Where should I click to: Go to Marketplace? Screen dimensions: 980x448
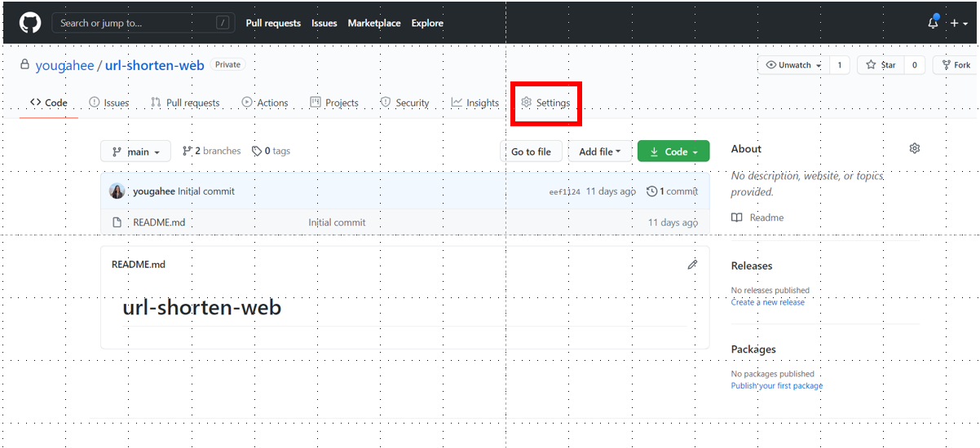(x=374, y=23)
